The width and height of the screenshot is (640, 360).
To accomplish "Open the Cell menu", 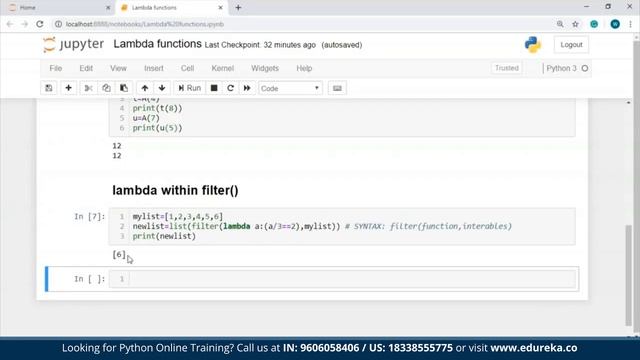I will (x=187, y=68).
